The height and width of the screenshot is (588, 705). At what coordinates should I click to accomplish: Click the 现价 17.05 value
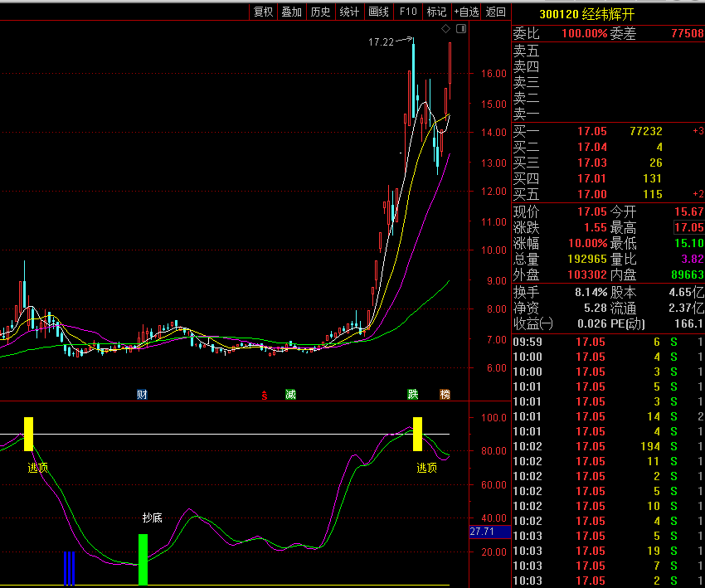[x=592, y=211]
